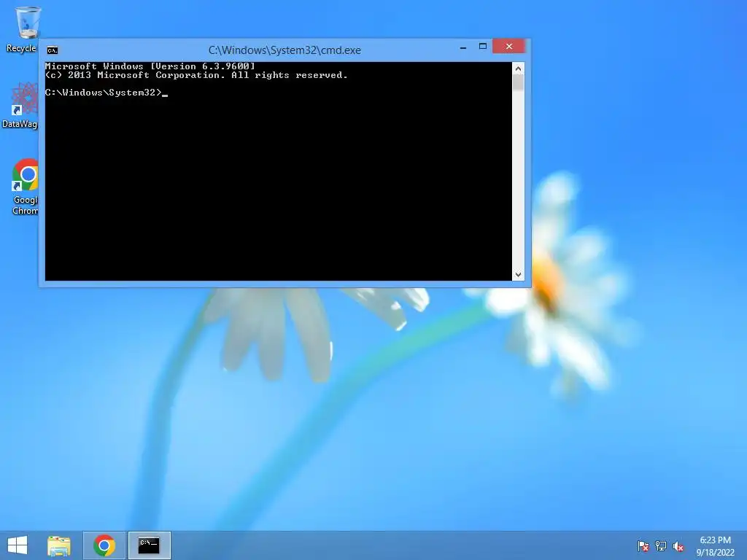
Task: Open the network status tray icon
Action: (661, 546)
